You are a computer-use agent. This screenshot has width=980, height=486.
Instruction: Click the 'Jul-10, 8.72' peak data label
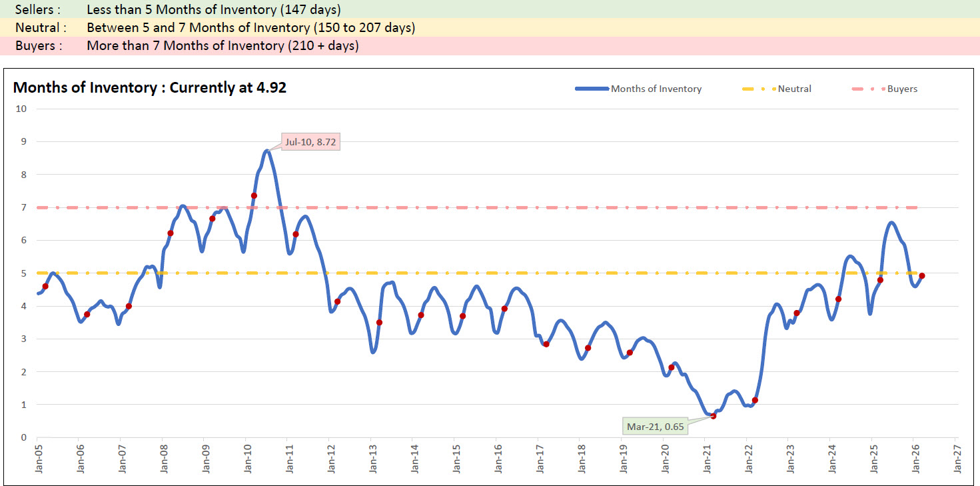click(x=310, y=141)
